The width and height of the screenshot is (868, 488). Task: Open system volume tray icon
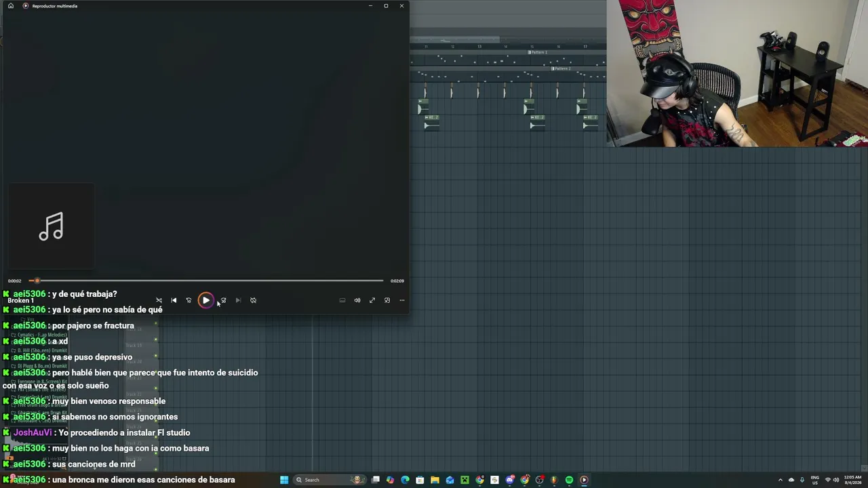pyautogui.click(x=836, y=480)
